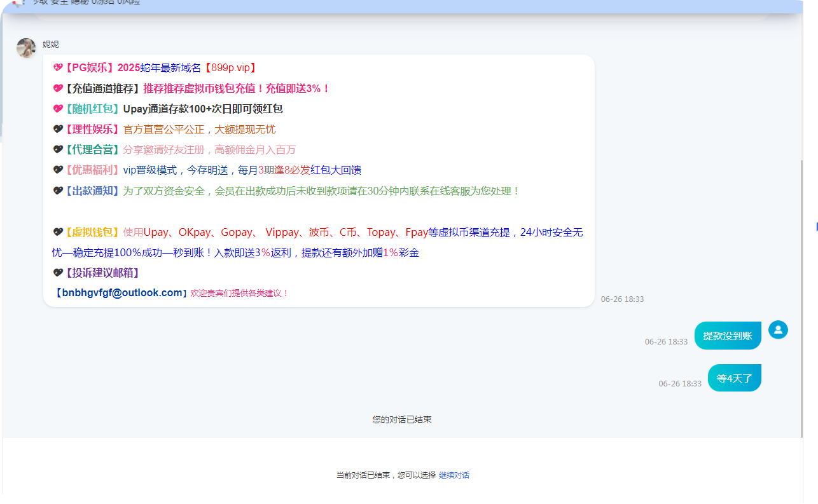Click the heart icon beside 随机红包

click(x=58, y=109)
